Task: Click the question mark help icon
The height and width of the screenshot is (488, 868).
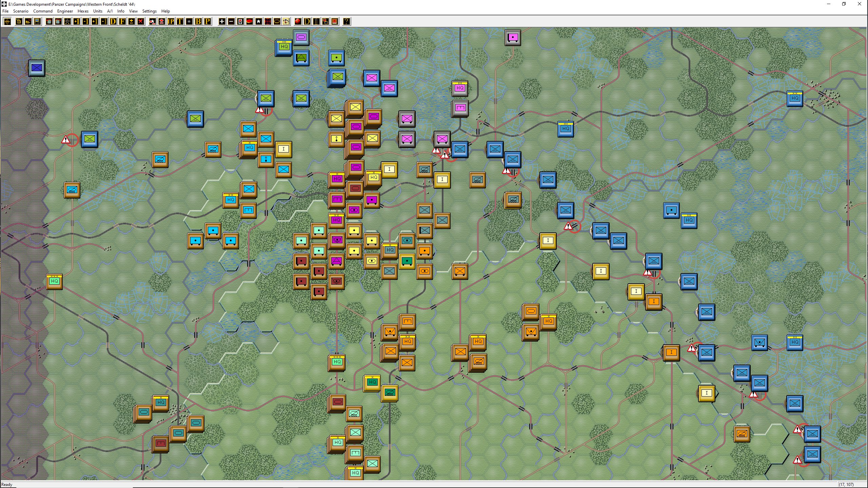Action: pyautogui.click(x=346, y=22)
